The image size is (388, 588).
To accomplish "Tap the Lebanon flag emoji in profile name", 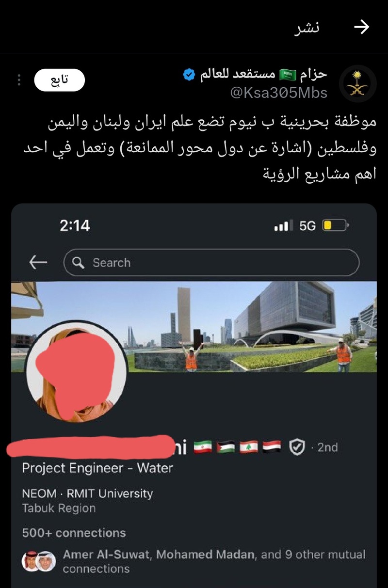I will click(249, 447).
